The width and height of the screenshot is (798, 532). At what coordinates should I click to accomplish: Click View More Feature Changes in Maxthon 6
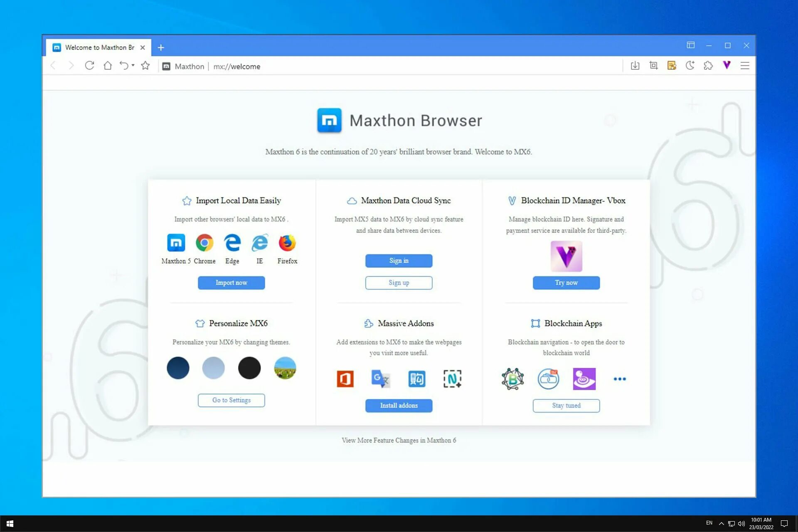pos(399,441)
